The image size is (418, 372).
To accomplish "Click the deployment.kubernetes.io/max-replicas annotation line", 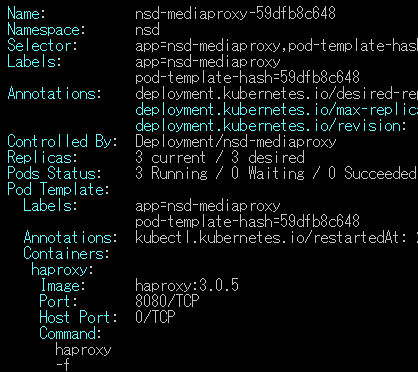I will [277, 110].
